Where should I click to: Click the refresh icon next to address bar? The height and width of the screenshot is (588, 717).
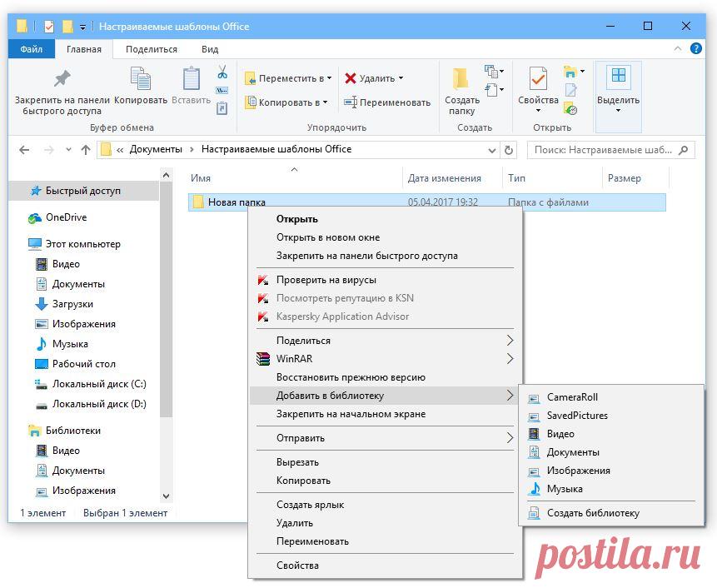click(509, 150)
